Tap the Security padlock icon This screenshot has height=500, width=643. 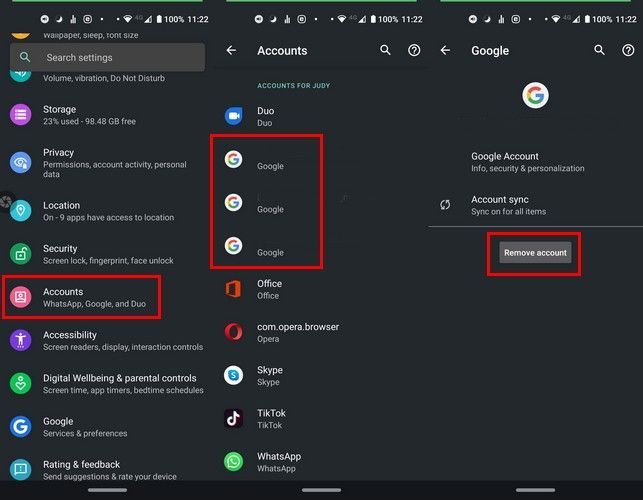21,254
